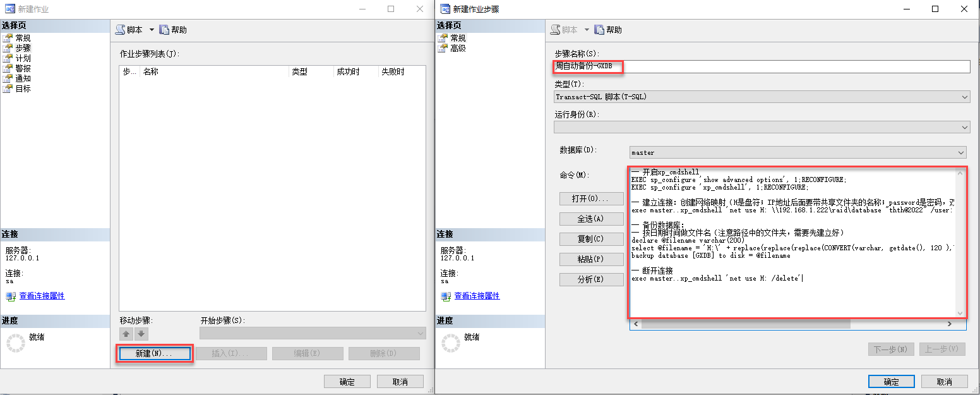Expand the 数据库 master dropdown
980x395 pixels.
(x=960, y=153)
